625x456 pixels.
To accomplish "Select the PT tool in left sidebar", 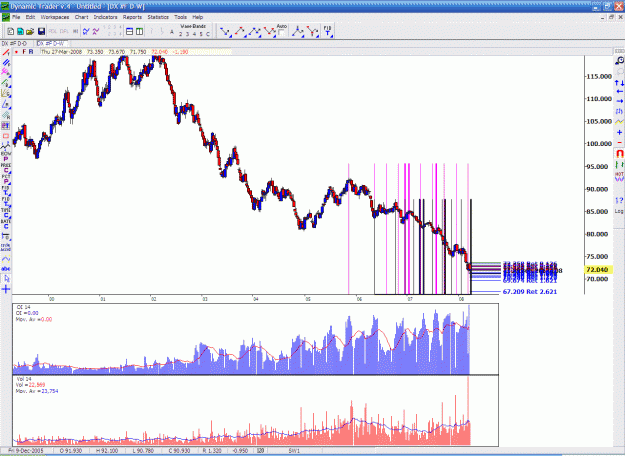I will pyautogui.click(x=6, y=126).
